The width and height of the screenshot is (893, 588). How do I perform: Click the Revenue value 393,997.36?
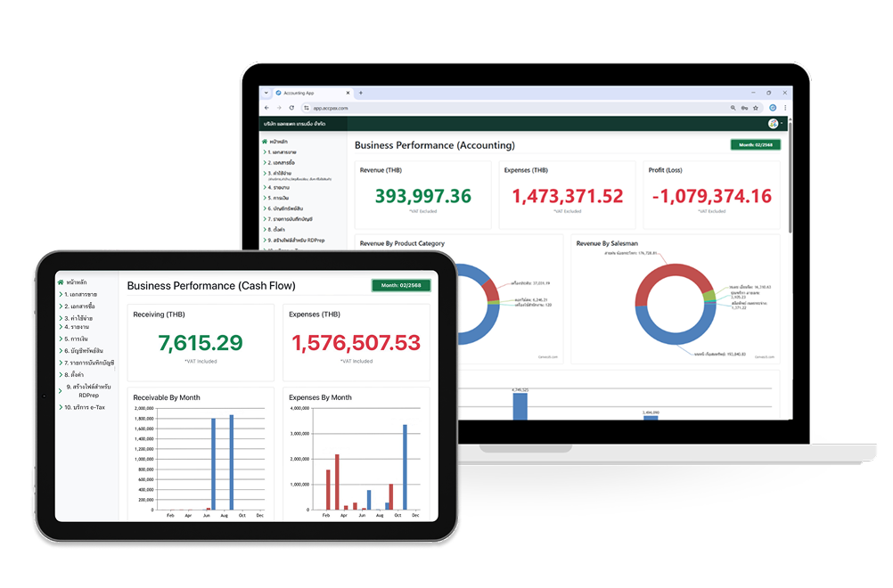click(x=423, y=196)
